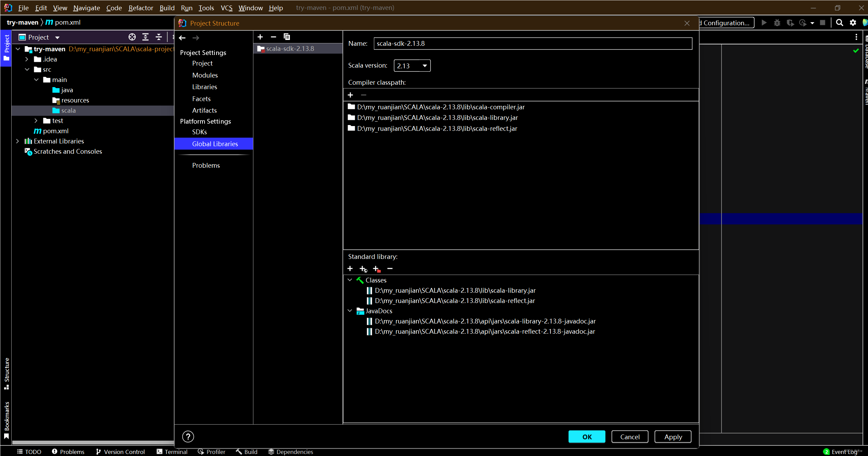Click the remove library minus icon
The image size is (868, 456).
tap(273, 37)
